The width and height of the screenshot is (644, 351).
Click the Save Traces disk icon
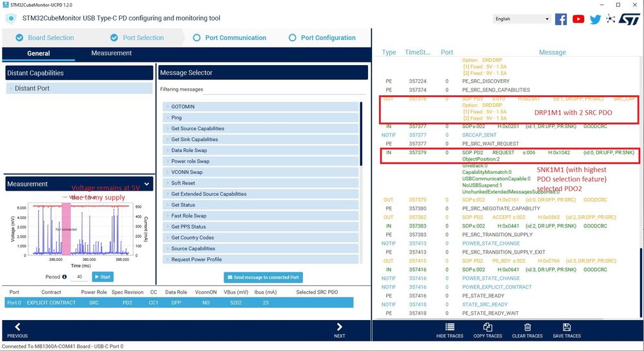[567, 327]
